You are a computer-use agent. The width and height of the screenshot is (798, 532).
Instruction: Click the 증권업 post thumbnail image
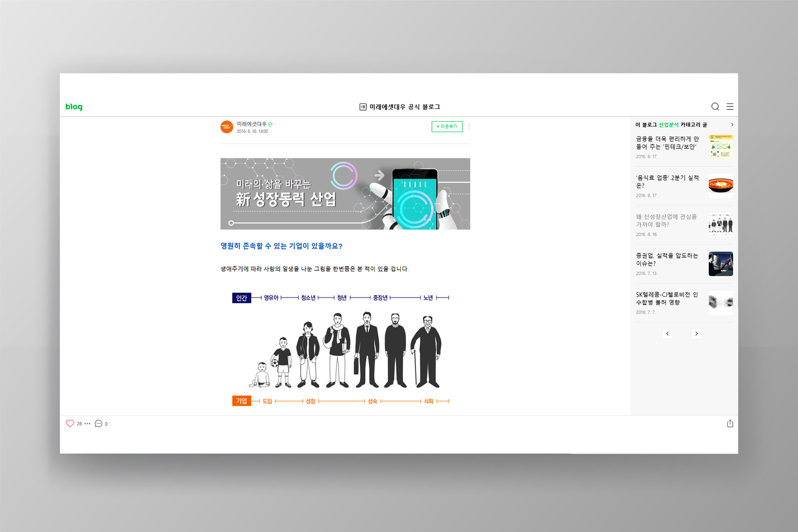[720, 264]
